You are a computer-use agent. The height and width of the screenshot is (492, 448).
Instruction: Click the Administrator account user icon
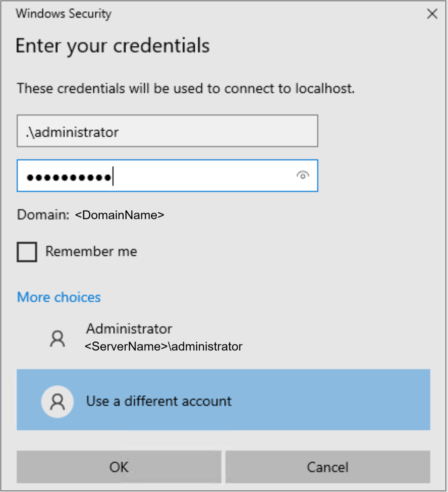(57, 339)
